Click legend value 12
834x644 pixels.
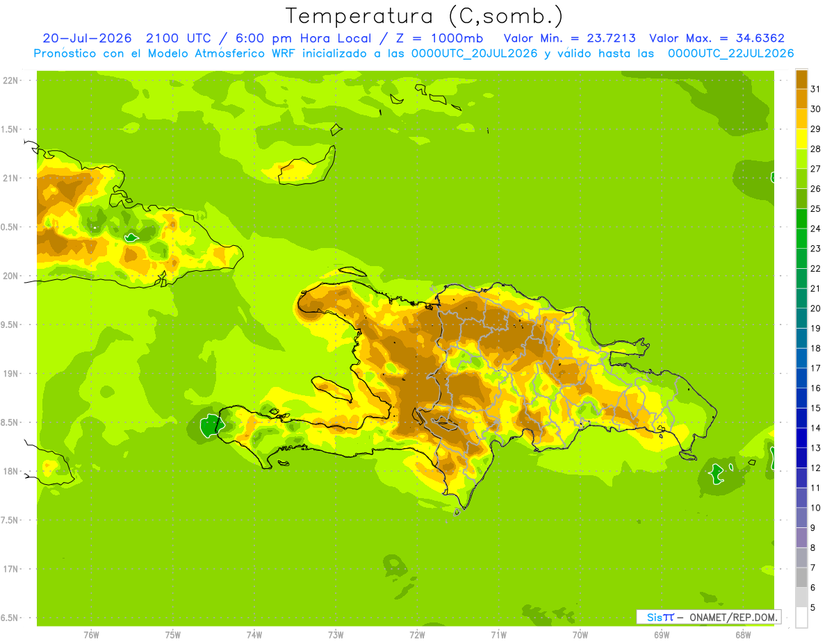816,468
